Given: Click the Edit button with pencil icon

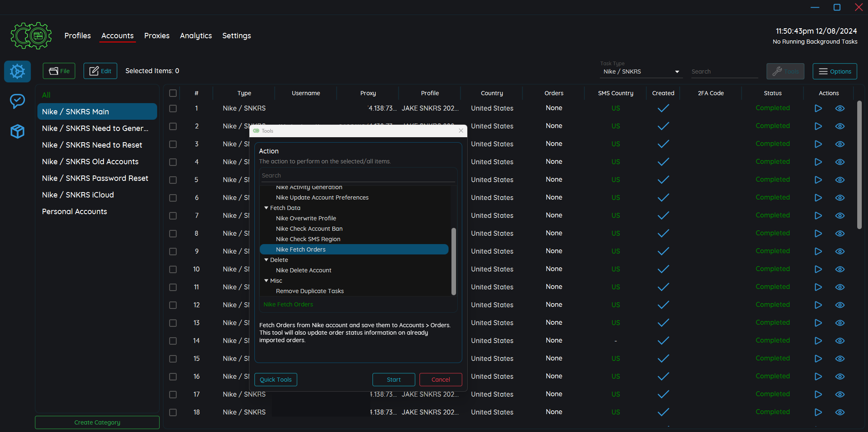Looking at the screenshot, I should pos(100,71).
